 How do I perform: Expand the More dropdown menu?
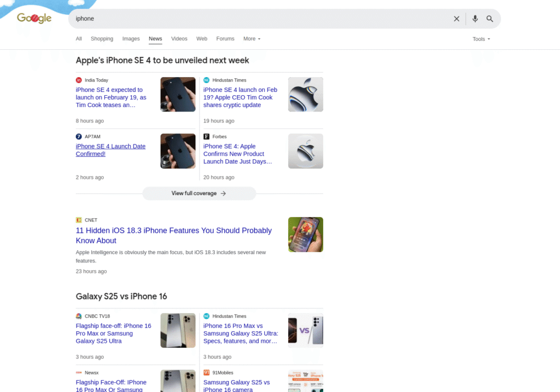(252, 39)
